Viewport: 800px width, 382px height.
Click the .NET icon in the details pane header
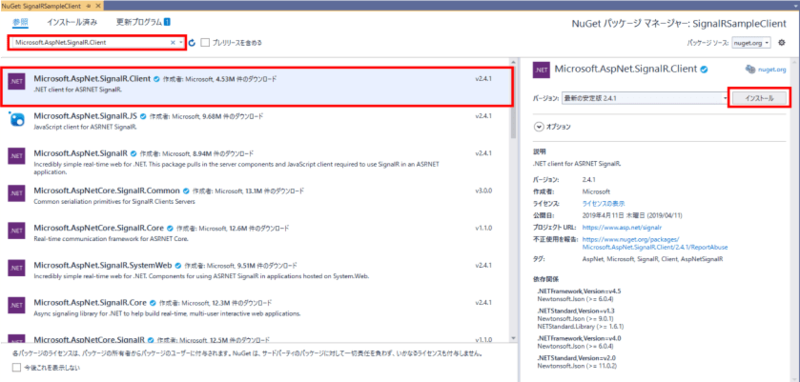541,70
